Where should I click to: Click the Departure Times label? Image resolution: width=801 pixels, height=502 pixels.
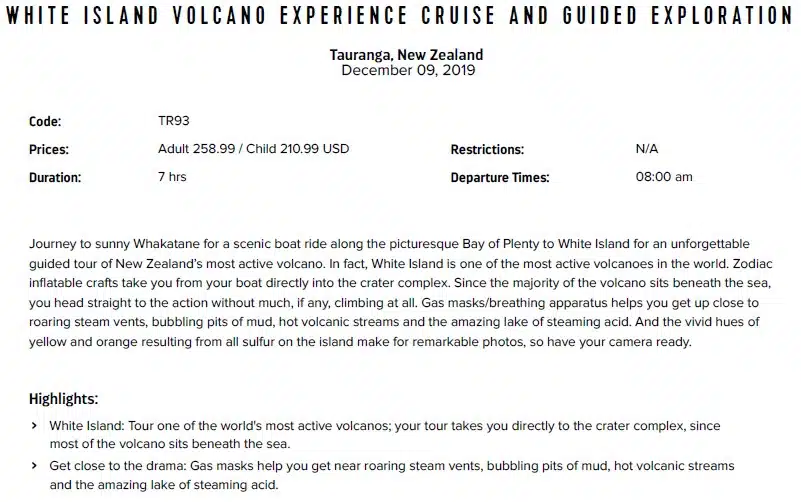(499, 178)
